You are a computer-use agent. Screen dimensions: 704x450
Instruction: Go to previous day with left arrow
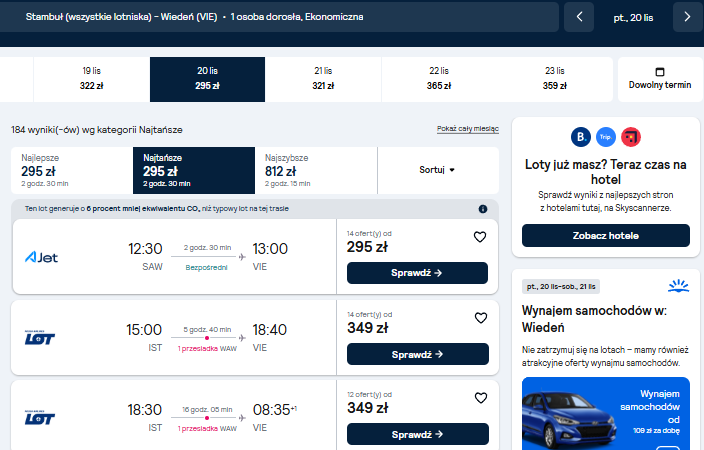579,17
